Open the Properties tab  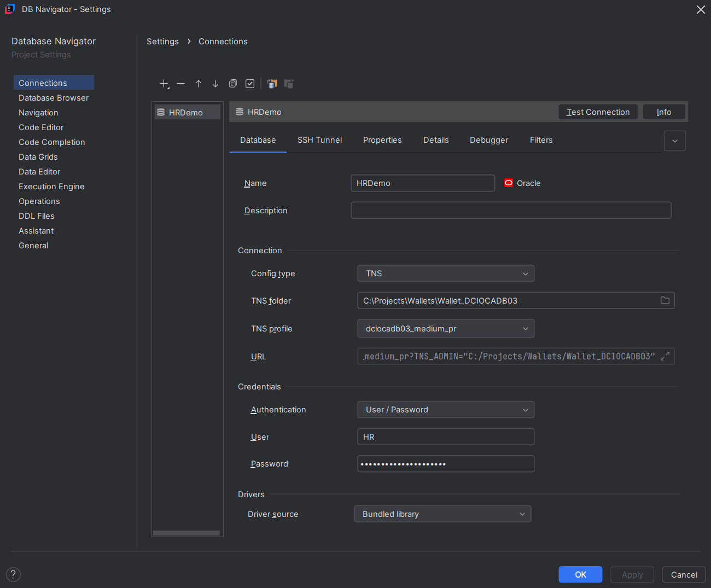click(x=382, y=140)
